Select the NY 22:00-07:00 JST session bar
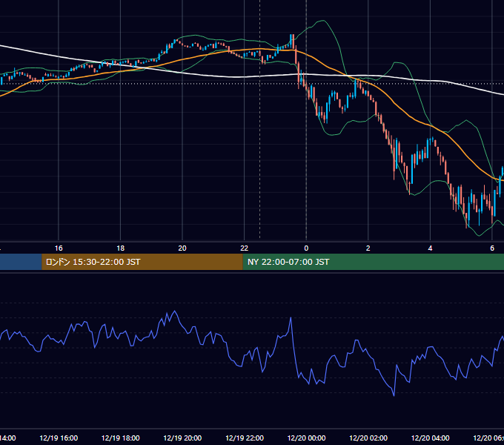The image size is (504, 445). point(373,262)
